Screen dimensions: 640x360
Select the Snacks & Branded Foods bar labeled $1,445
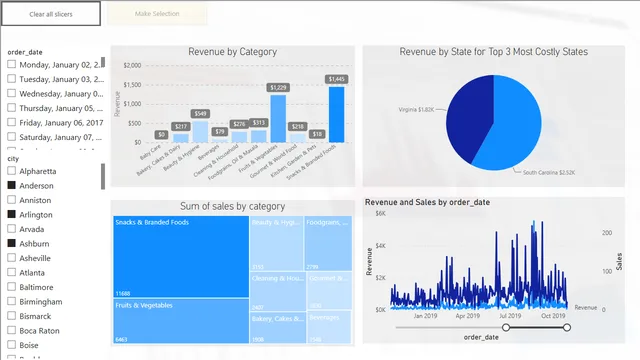(337, 114)
